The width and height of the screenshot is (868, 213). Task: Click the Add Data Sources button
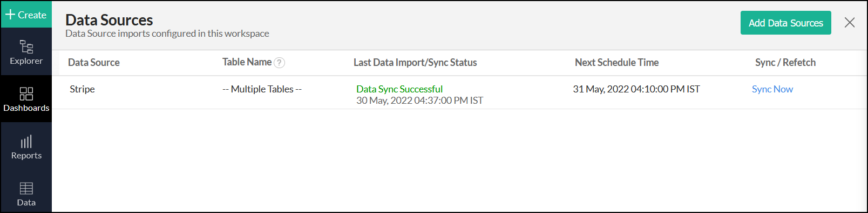pyautogui.click(x=785, y=23)
